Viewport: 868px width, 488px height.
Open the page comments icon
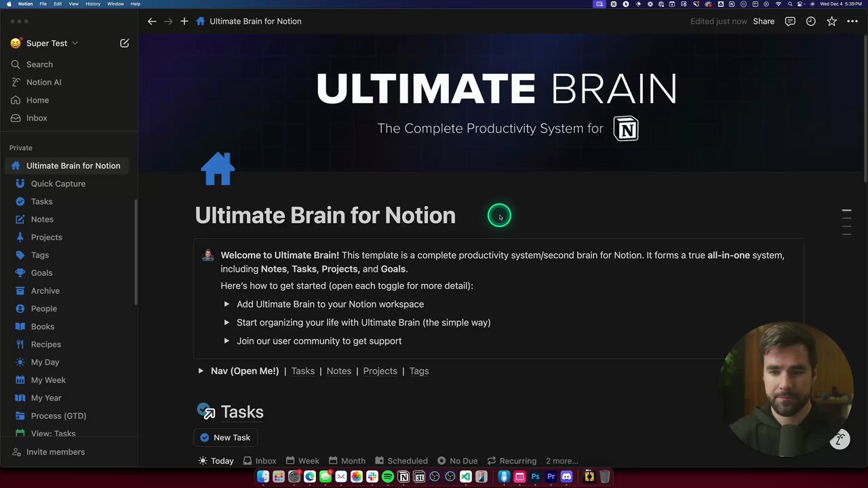click(790, 22)
